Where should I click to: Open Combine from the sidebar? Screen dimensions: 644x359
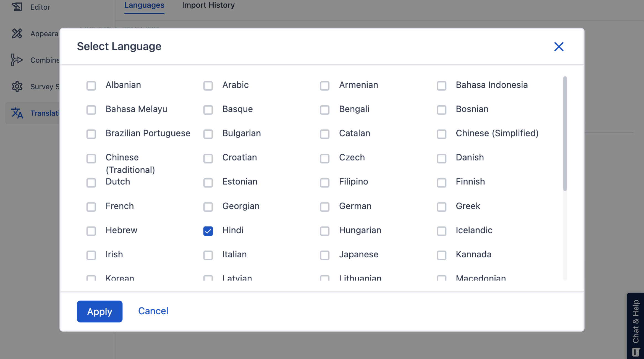coord(45,60)
